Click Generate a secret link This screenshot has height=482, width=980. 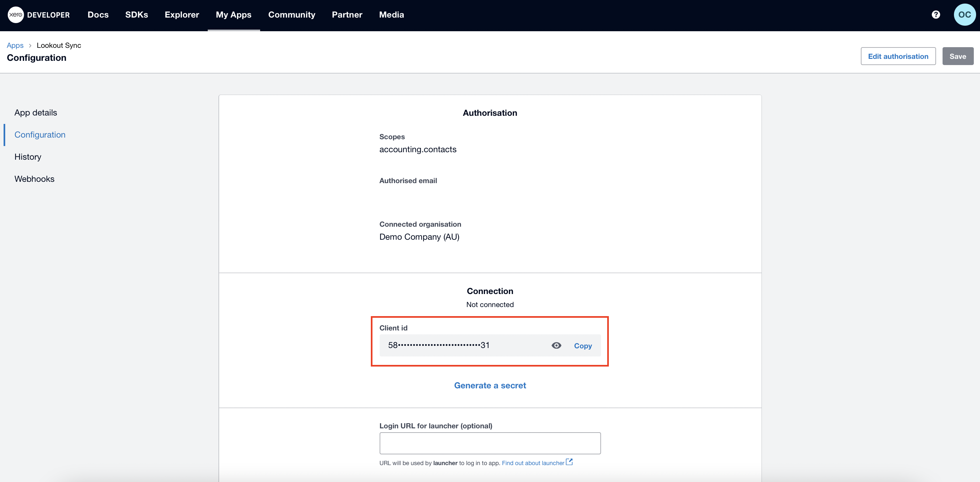[490, 385]
